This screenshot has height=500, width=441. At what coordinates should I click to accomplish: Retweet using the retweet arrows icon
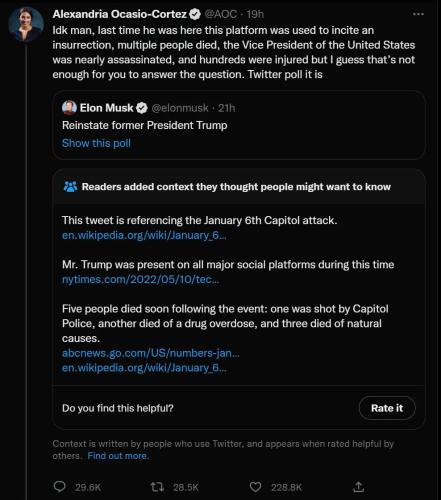pos(157,487)
